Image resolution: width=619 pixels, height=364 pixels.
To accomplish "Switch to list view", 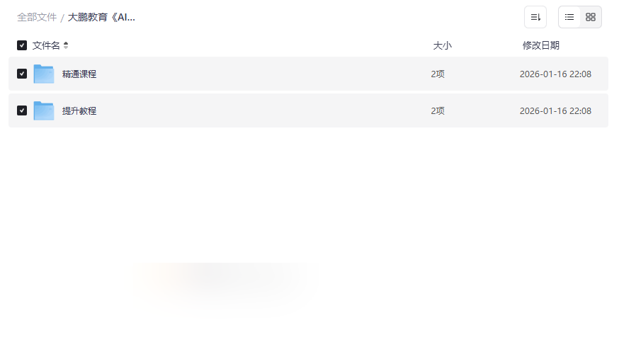I will 569,17.
